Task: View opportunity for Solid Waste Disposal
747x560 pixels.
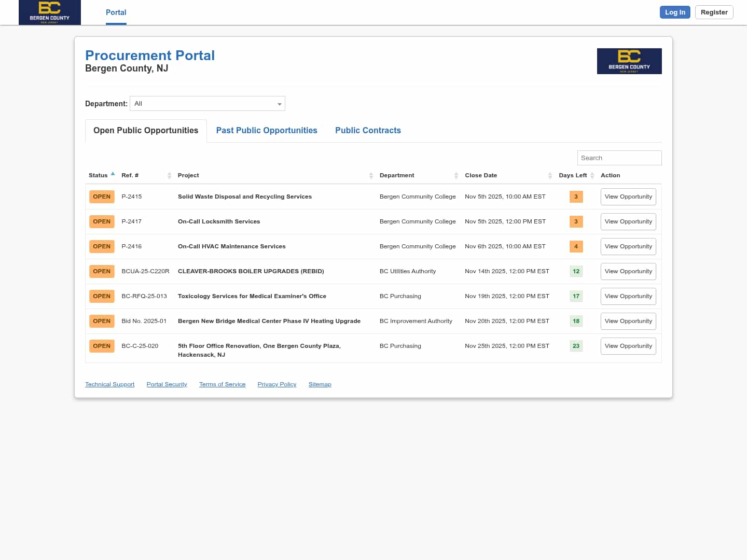Action: (x=628, y=197)
